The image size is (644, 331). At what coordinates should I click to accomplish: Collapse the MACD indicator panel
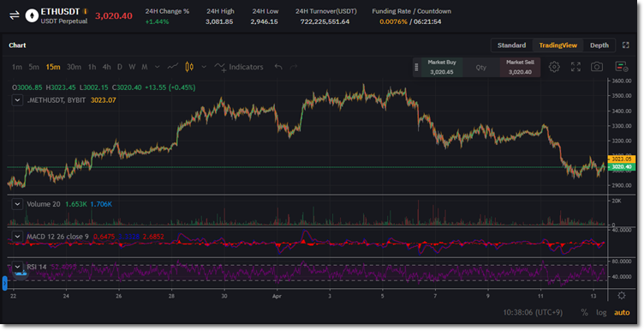pyautogui.click(x=17, y=237)
